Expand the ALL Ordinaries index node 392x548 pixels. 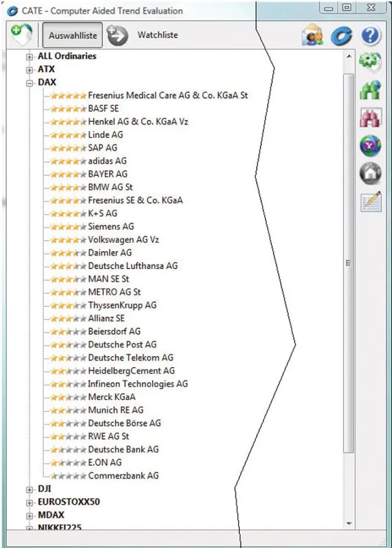pos(30,57)
